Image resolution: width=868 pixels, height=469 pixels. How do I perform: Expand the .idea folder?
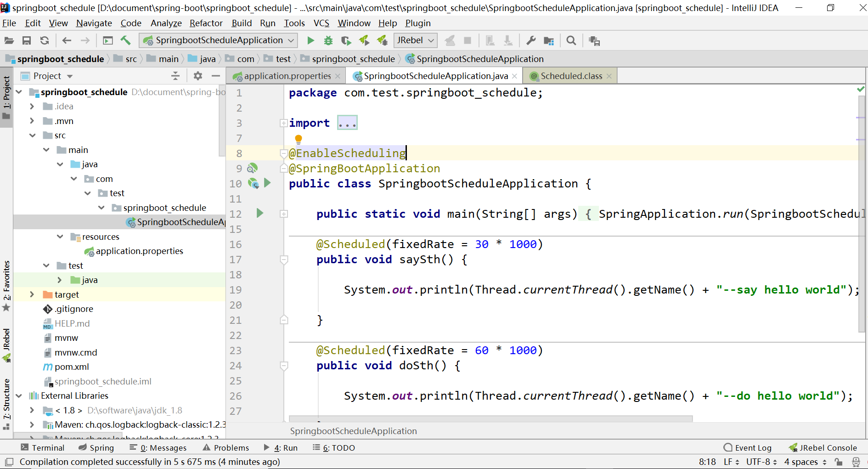point(32,106)
